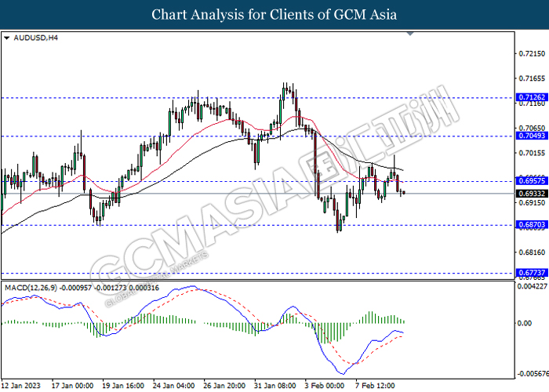Select the 0.70493 price level label

pos(532,136)
